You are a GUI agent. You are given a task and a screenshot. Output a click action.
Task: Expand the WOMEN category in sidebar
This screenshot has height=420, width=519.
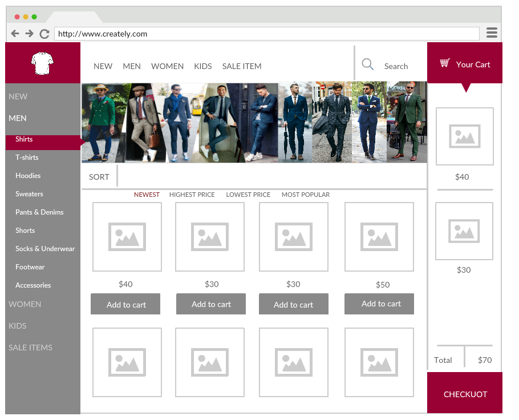point(25,304)
